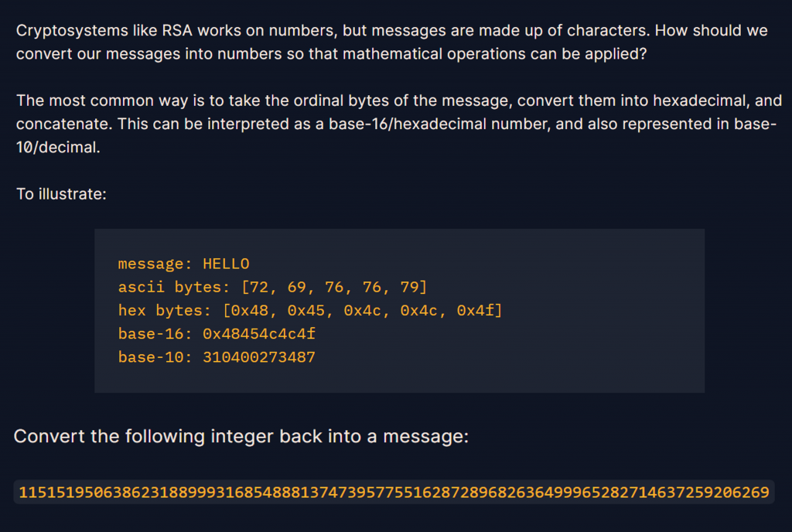Click the value 0x48454c4c4f
This screenshot has width=792, height=532.
(259, 334)
